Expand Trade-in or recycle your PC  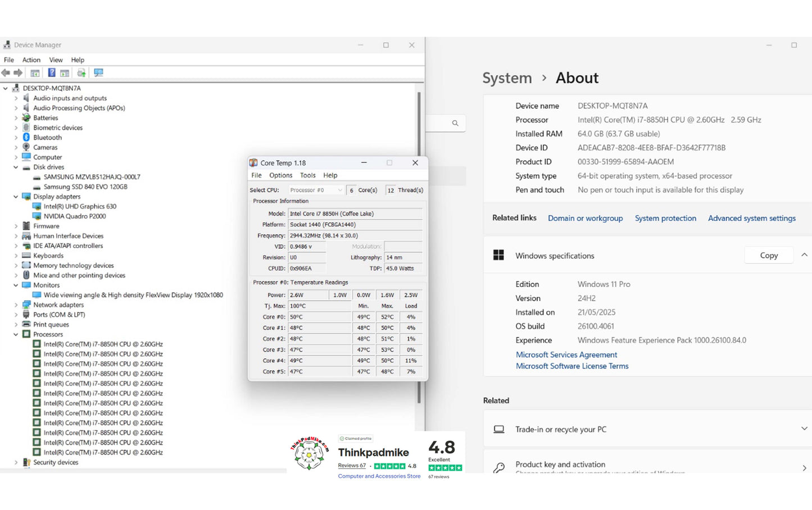click(804, 429)
